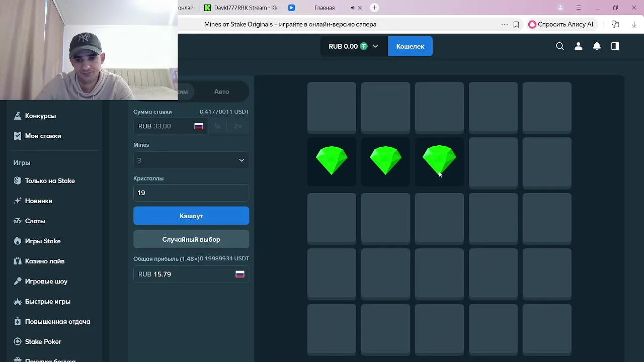The height and width of the screenshot is (362, 644).
Task: Open the address bar three-dots menu
Action: tap(505, 24)
